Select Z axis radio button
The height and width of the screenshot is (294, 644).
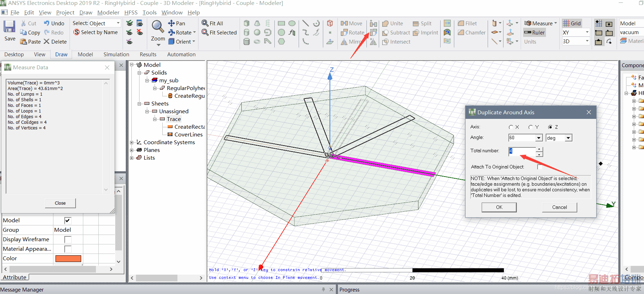pos(550,127)
